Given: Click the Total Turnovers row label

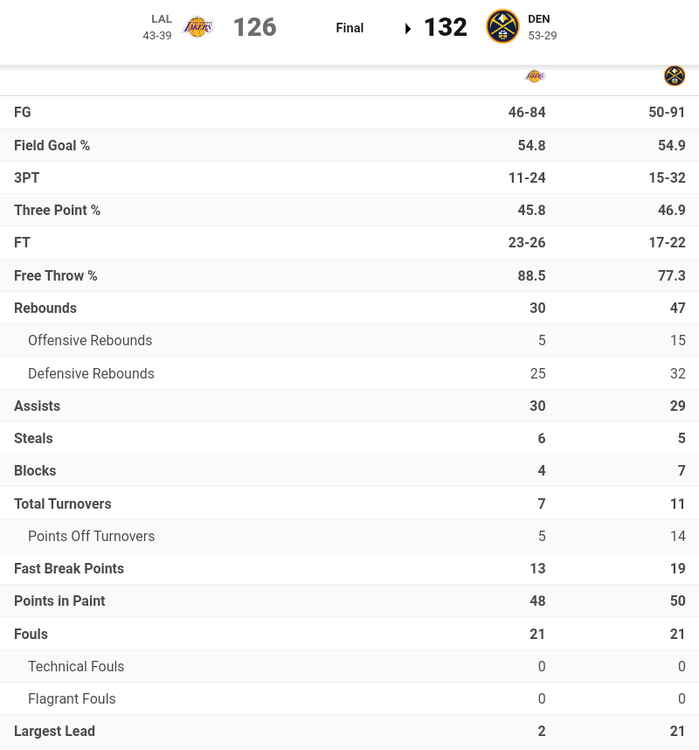Looking at the screenshot, I should [x=62, y=504].
